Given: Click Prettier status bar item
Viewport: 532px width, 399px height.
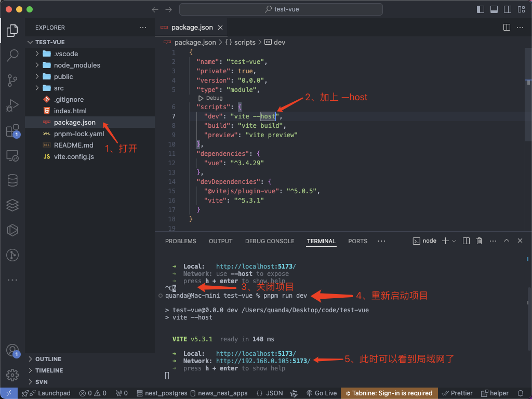Looking at the screenshot, I should click(x=457, y=393).
